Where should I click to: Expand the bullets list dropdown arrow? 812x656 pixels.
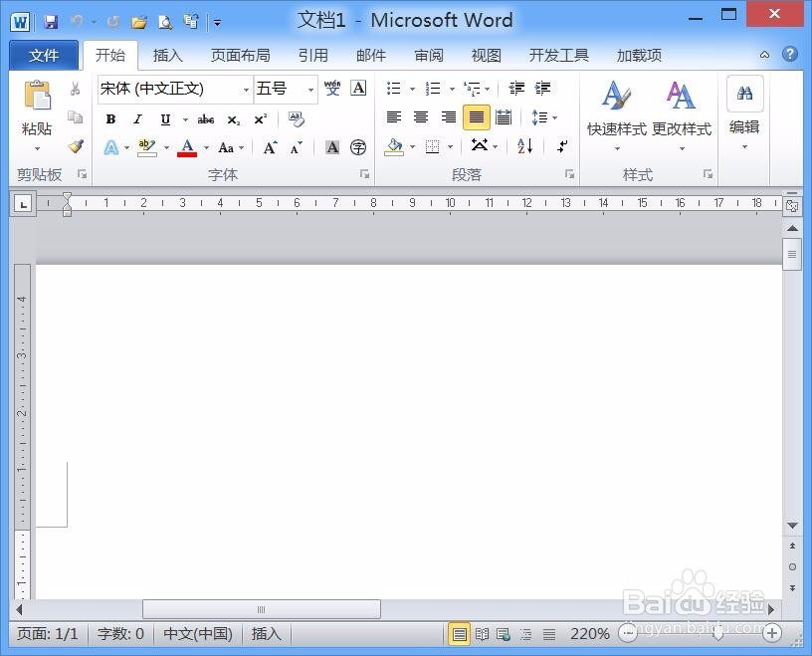click(x=412, y=89)
